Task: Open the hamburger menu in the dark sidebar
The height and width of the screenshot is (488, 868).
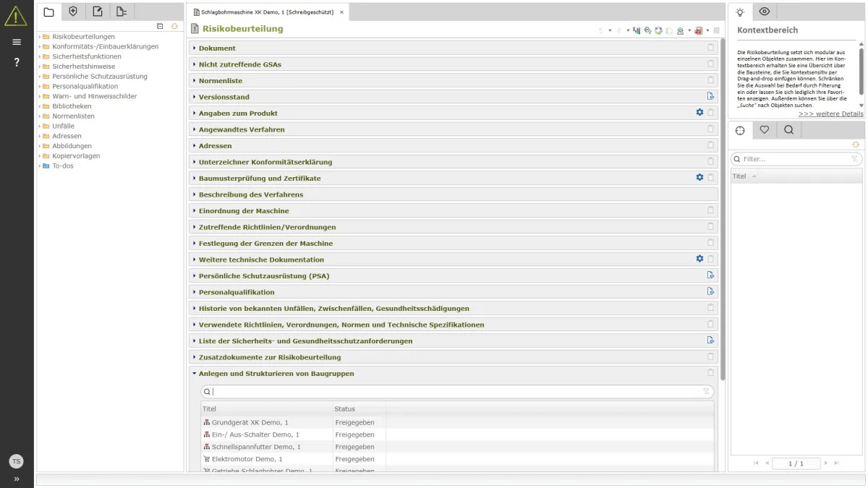Action: 16,41
